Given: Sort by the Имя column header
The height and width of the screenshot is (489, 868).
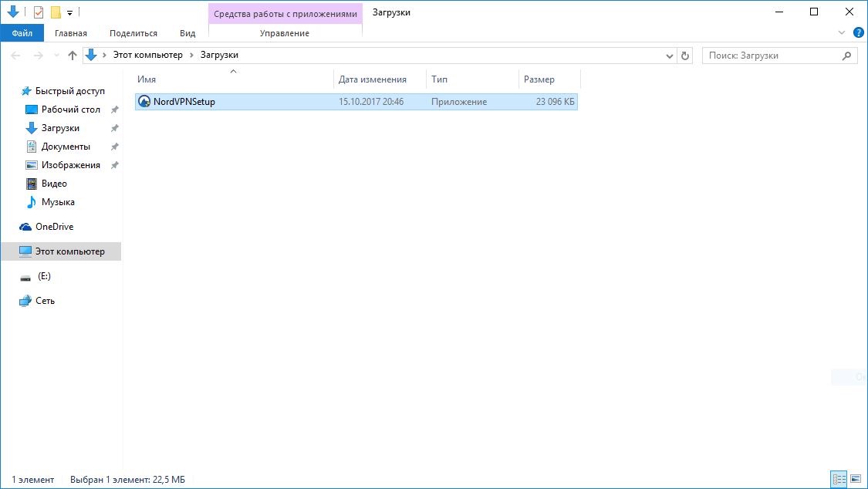Looking at the screenshot, I should click(234, 79).
